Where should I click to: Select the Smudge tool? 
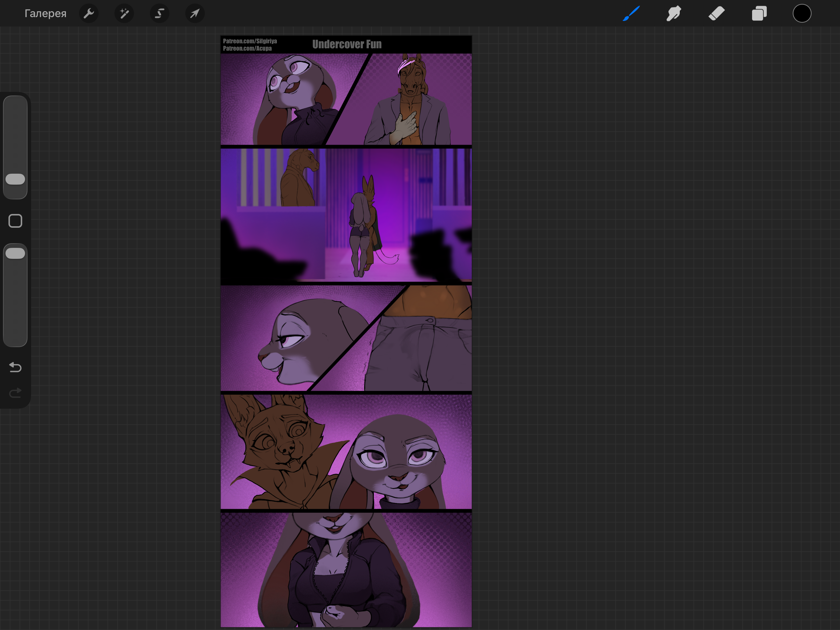click(674, 14)
